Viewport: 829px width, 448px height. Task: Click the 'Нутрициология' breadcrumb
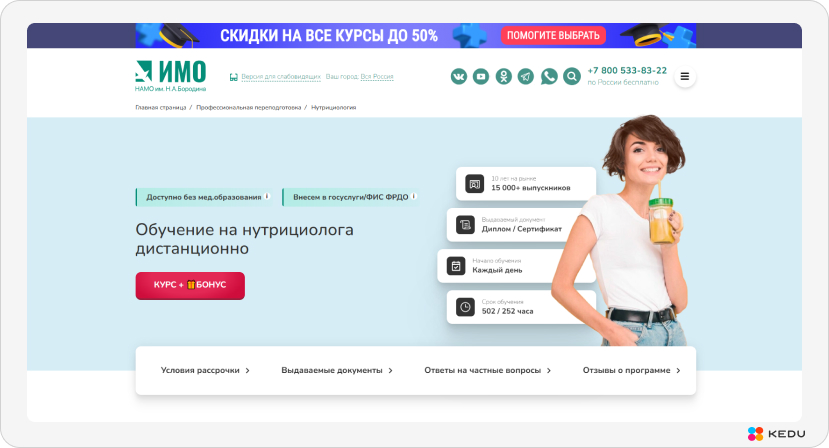point(334,107)
